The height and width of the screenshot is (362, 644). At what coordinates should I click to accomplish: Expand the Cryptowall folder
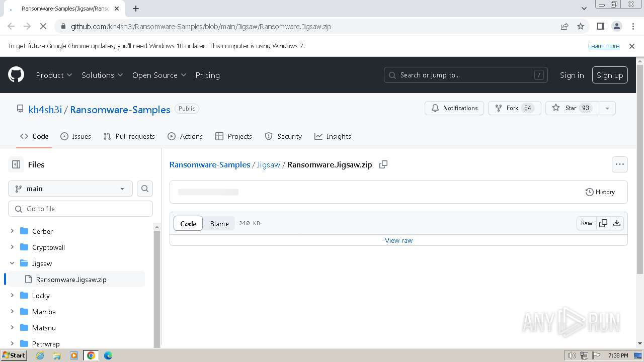[x=12, y=247]
